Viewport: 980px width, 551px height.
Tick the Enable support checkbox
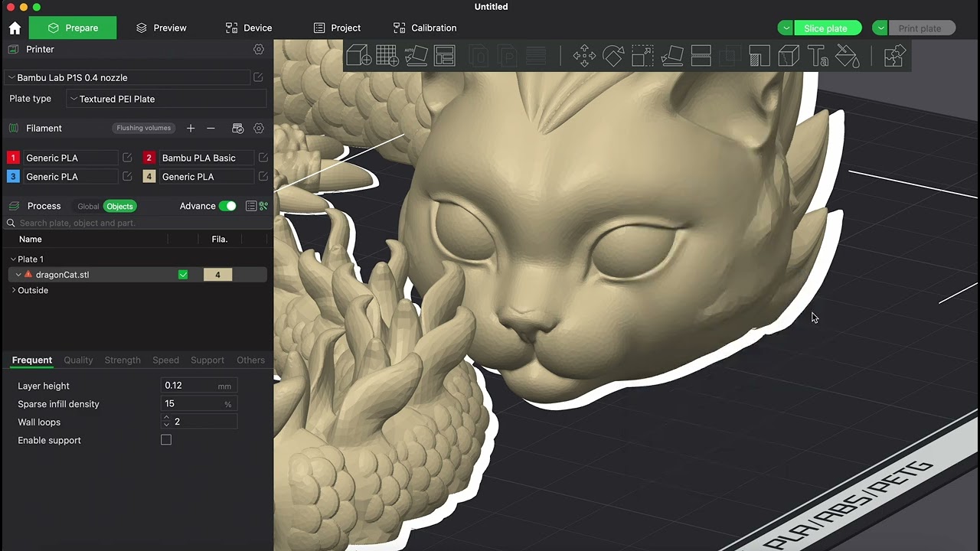click(166, 440)
